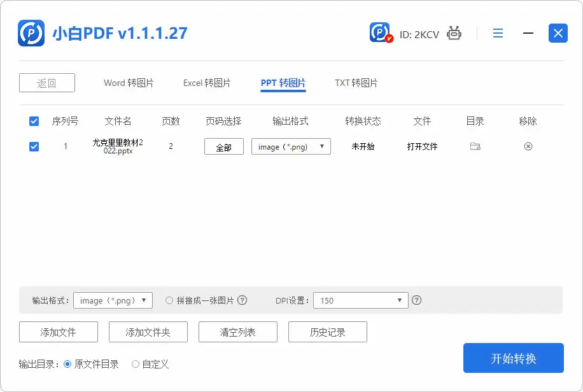Expand the 输出格式 dropdown at bottom
The height and width of the screenshot is (392, 583).
coord(113,300)
